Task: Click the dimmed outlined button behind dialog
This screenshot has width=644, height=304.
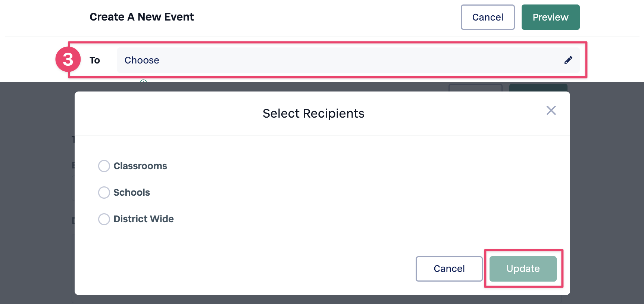Action: (475, 87)
